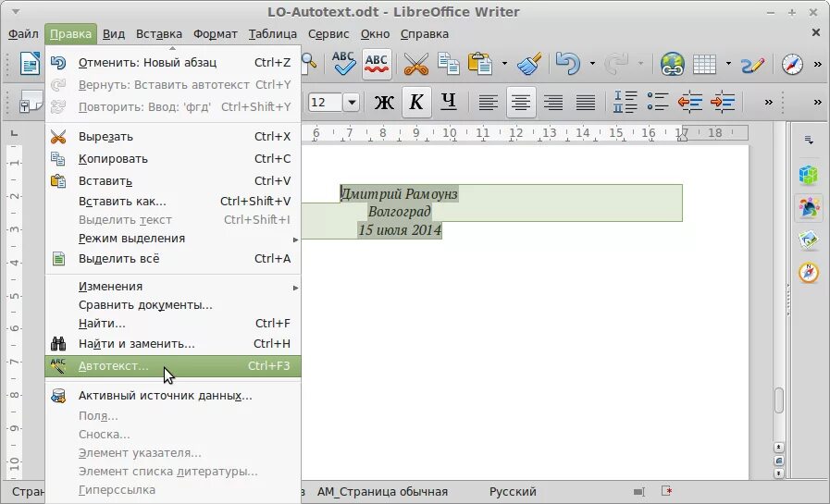Toggle Bold formatting (Ж button)

click(384, 102)
